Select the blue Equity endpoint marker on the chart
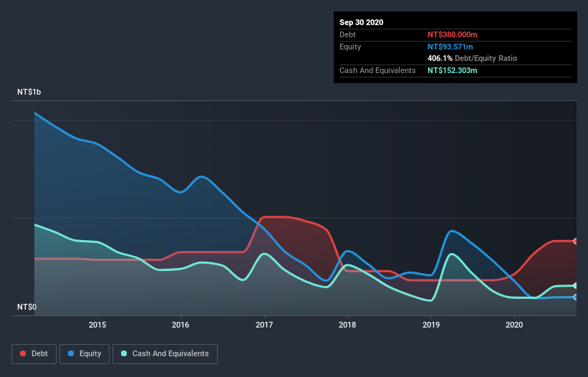Image resolution: width=588 pixels, height=377 pixels. tap(576, 297)
